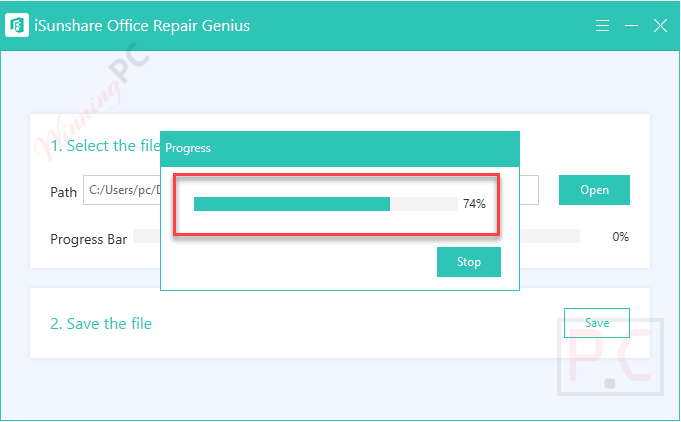Click the 74% percentage text
The image size is (681, 422).
(x=474, y=204)
